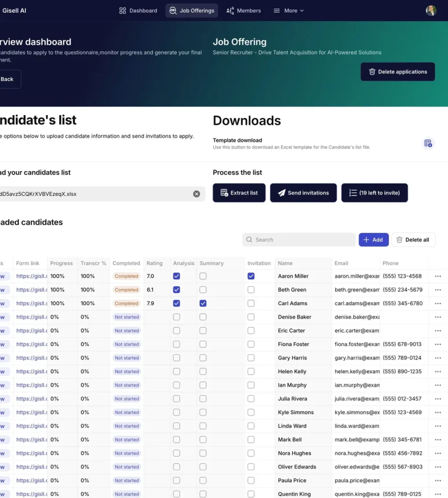
Task: Open user profile avatar in top bar
Action: click(431, 11)
